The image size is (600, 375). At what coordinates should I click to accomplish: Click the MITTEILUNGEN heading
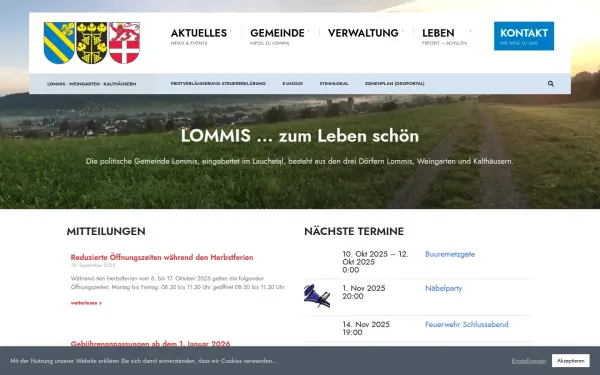[106, 231]
